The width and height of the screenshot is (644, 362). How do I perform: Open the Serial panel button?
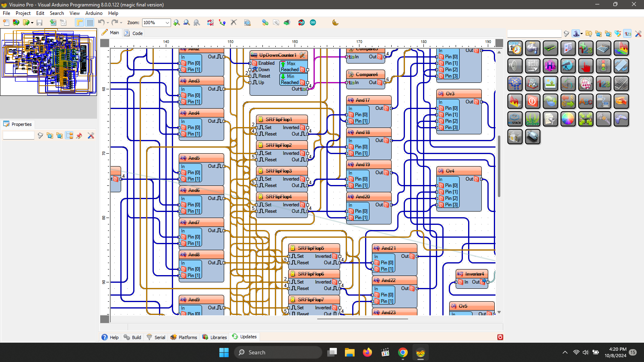[156, 337]
